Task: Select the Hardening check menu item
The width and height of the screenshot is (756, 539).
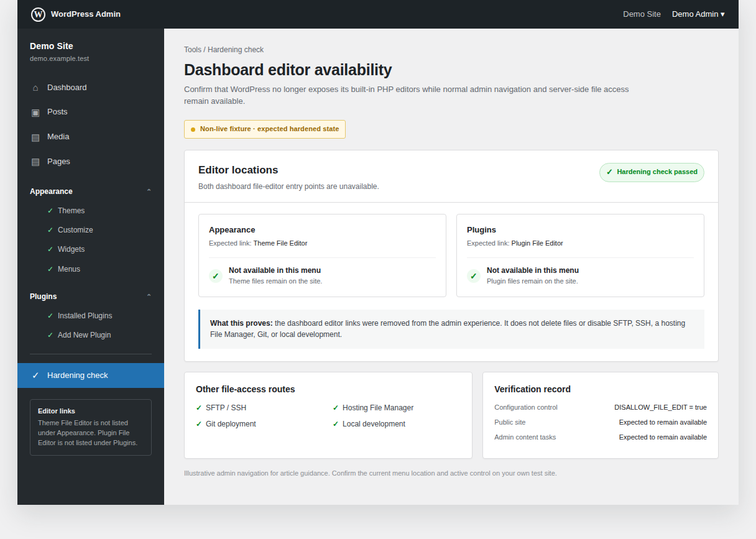Action: [x=91, y=375]
